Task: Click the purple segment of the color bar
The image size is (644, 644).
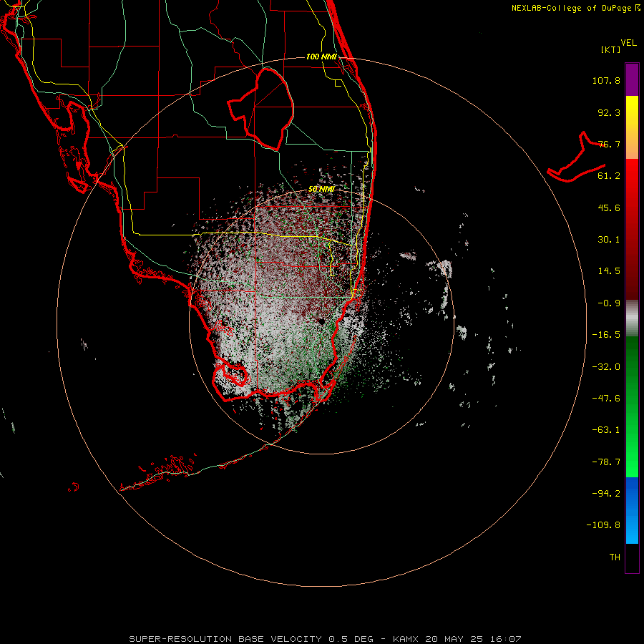Action: [x=632, y=79]
